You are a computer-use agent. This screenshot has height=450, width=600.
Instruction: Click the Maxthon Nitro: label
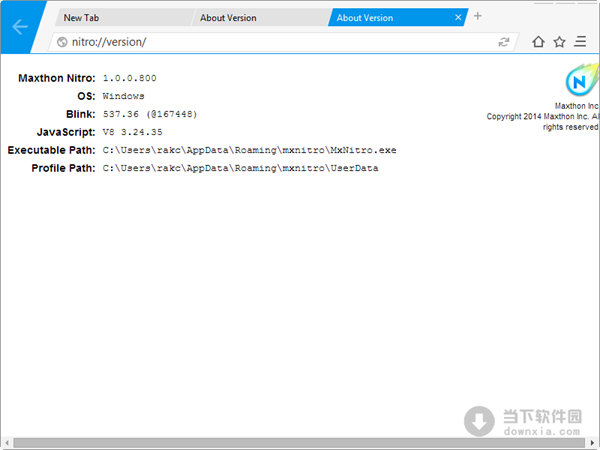[x=57, y=78]
